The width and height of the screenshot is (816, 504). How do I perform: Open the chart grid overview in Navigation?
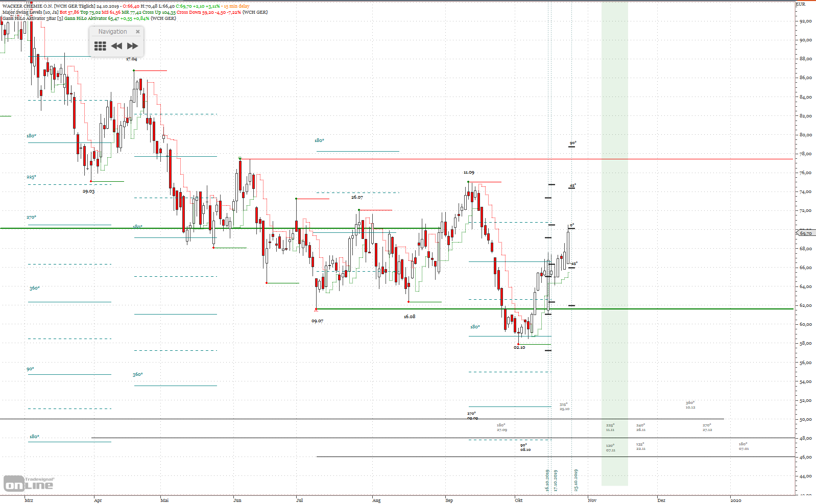coord(100,46)
